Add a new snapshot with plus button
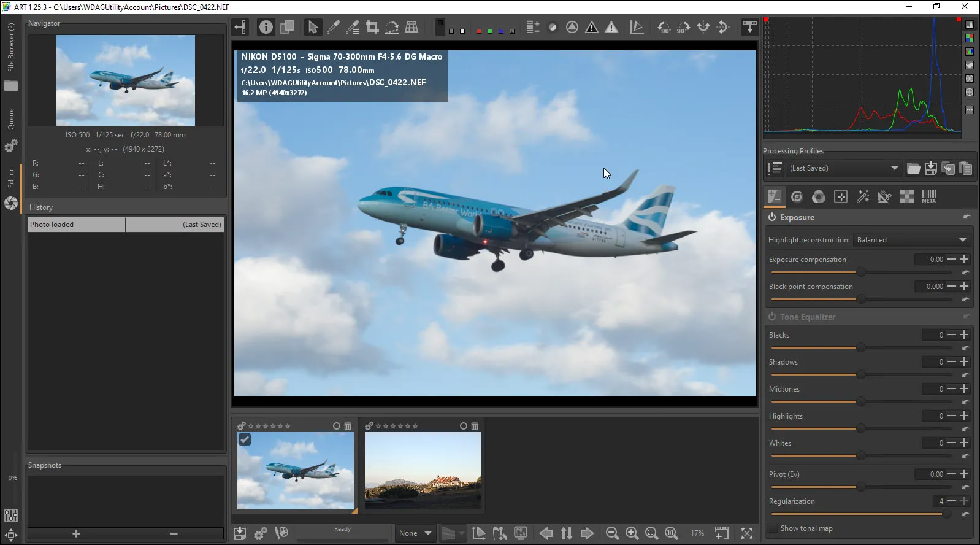980x545 pixels. point(76,534)
